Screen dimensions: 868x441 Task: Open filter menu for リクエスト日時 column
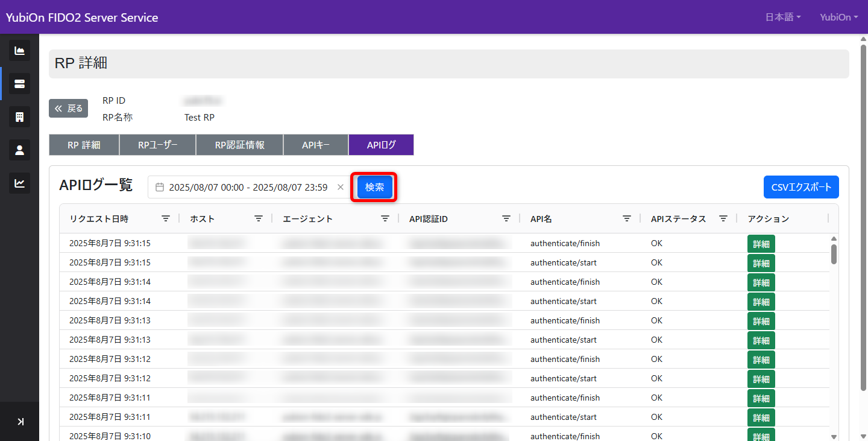tap(166, 219)
